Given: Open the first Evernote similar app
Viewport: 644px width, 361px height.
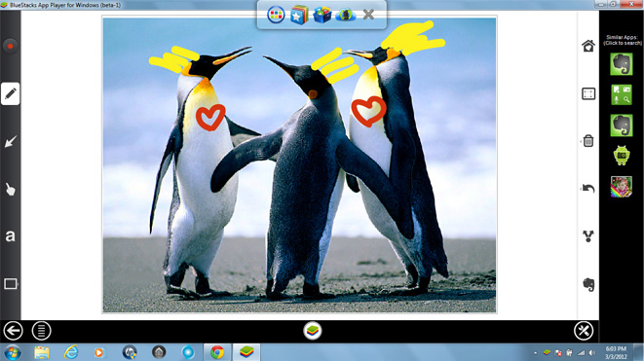Looking at the screenshot, I should coord(622,64).
